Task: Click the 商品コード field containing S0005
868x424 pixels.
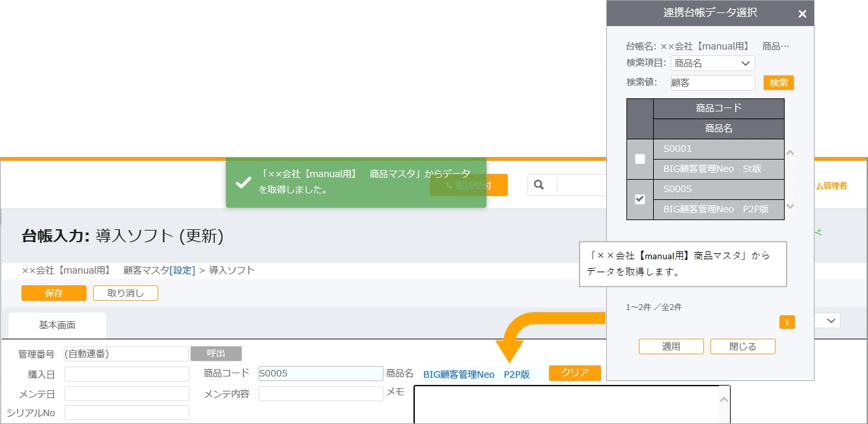Action: coord(320,373)
